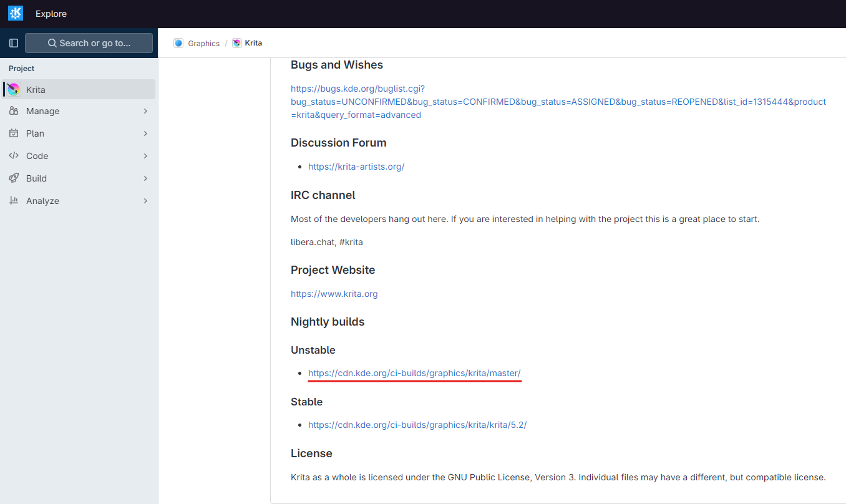
Task: Click Graphics in the breadcrumb
Action: tap(204, 43)
